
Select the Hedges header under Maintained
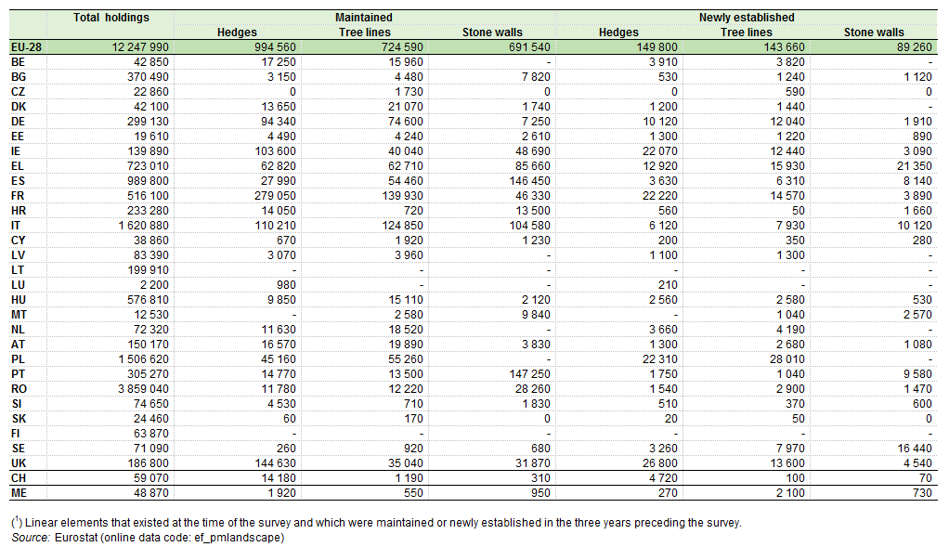[x=237, y=33]
